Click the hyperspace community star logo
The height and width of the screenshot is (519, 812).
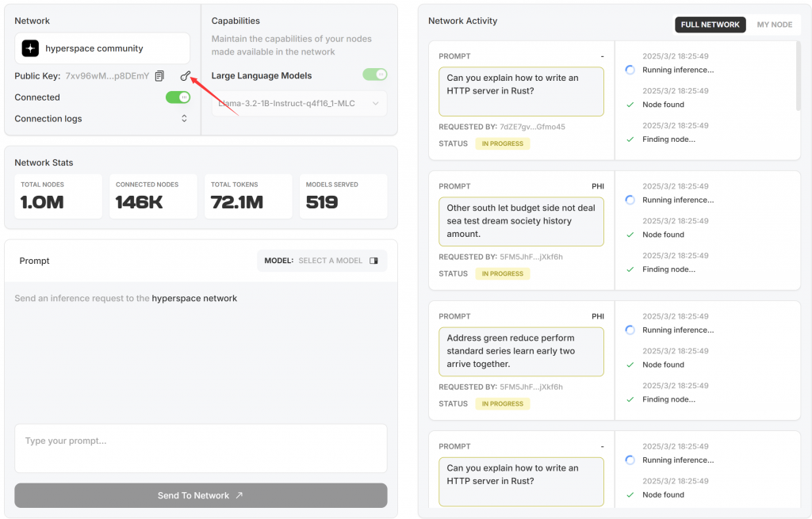(30, 48)
